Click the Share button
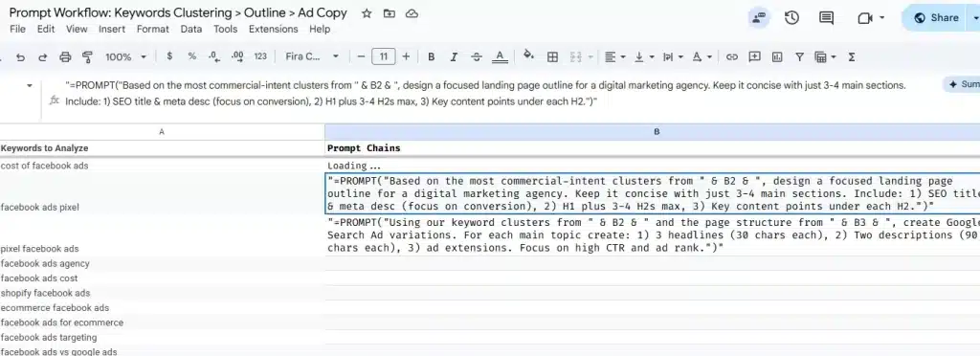 point(935,18)
